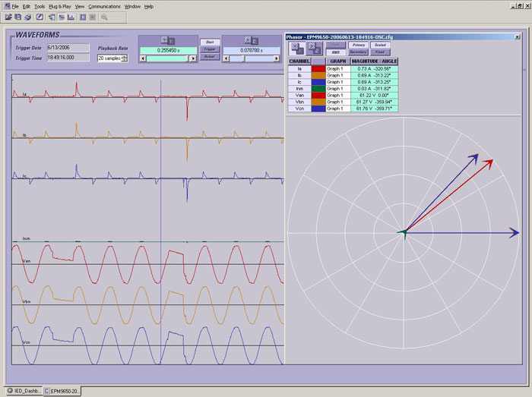This screenshot has width=532, height=397.
Task: Click the Ib channel cell
Action: click(x=299, y=75)
